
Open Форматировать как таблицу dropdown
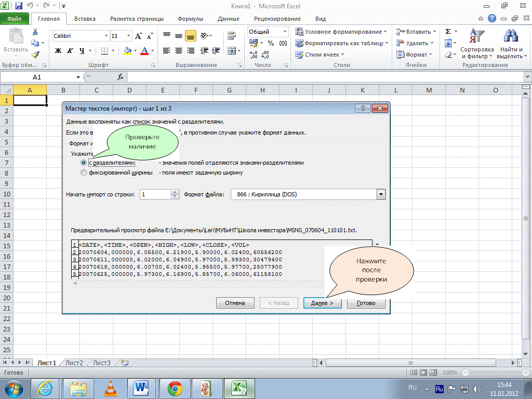click(342, 43)
